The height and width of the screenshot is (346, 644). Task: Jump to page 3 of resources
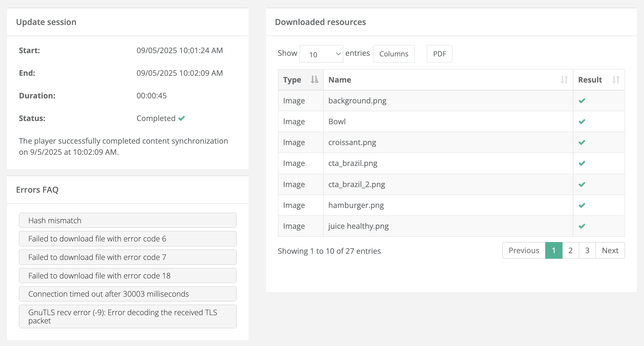tap(587, 251)
